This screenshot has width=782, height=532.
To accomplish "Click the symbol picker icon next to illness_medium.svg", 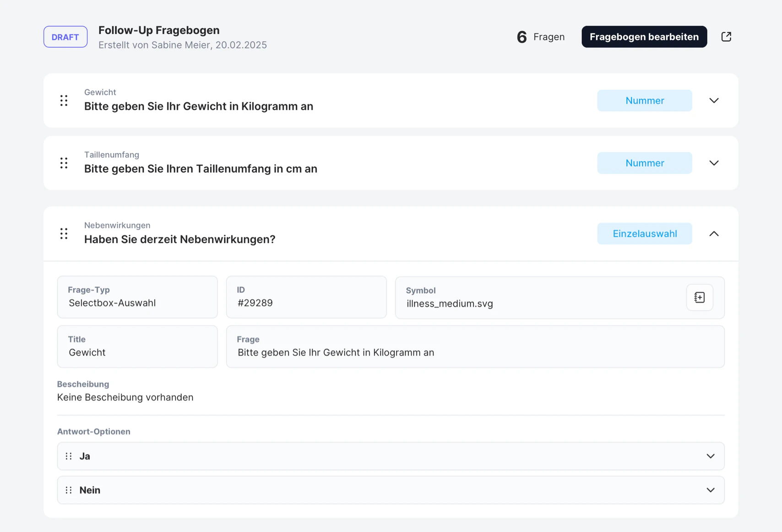I will tap(699, 298).
